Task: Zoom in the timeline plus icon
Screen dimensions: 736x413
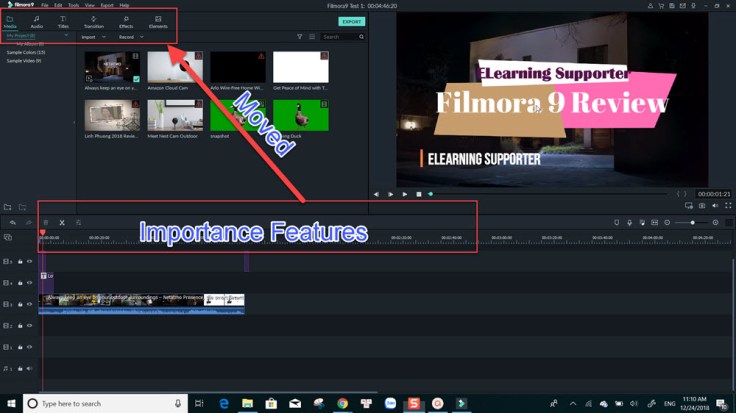Action: point(715,222)
